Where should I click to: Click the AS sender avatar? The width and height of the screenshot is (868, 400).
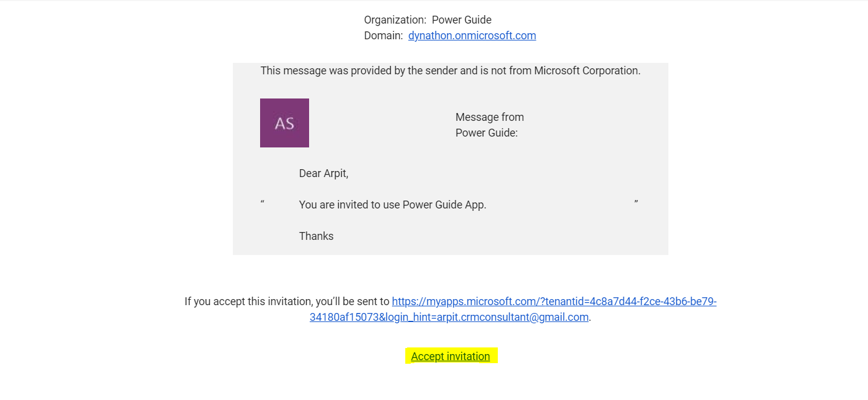click(x=284, y=123)
